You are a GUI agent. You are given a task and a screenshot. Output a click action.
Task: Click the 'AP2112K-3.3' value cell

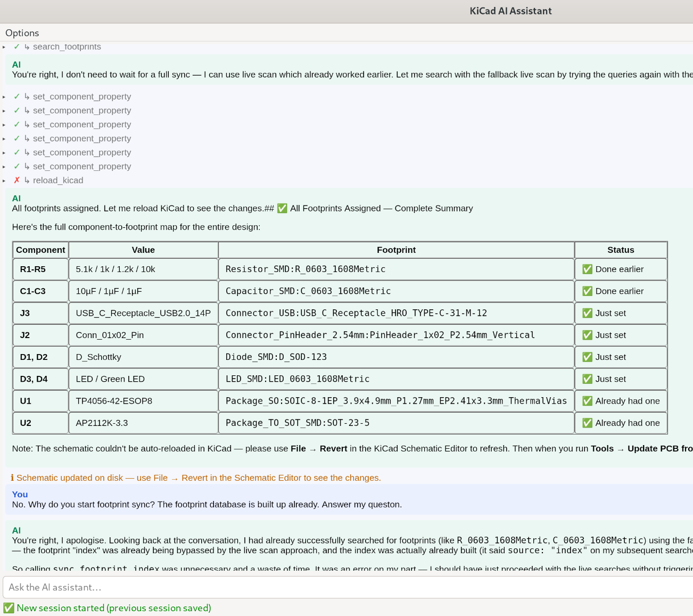click(143, 423)
